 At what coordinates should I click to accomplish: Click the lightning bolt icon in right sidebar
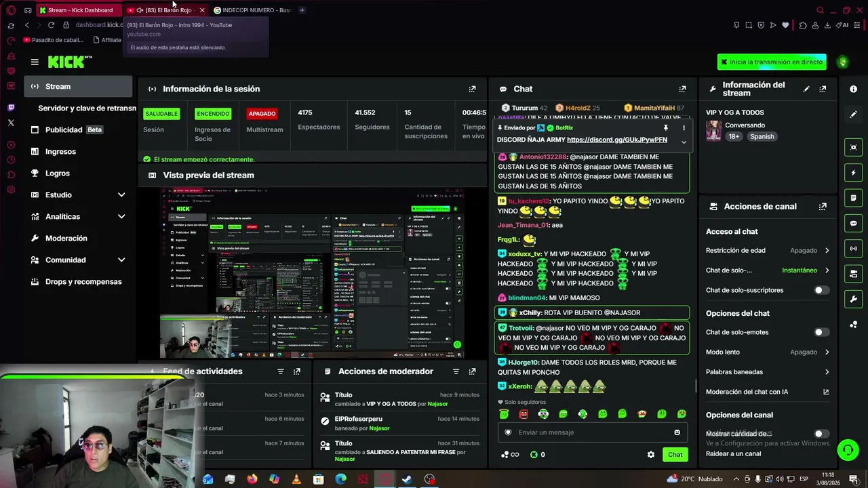coord(853,172)
